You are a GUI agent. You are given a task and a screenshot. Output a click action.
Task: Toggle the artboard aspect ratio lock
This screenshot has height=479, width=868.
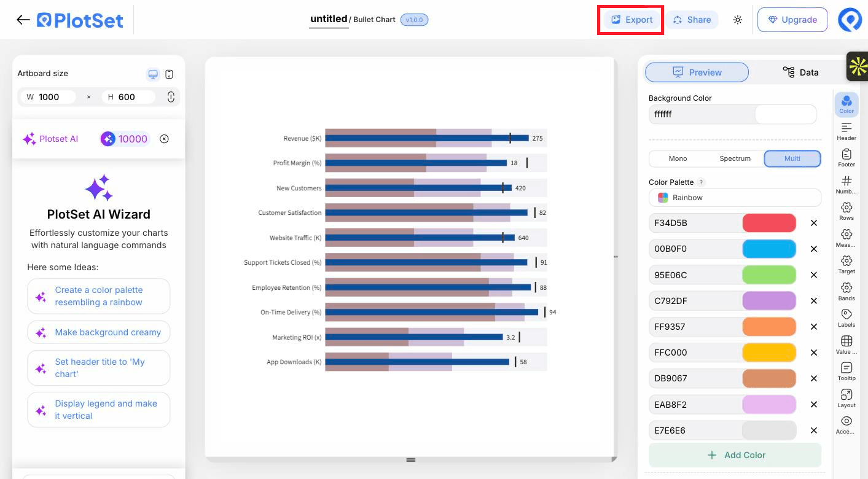coord(171,96)
